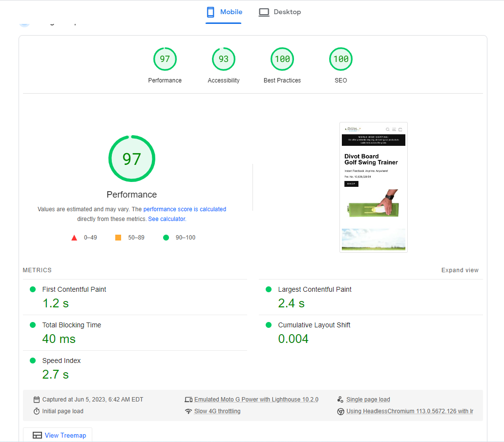Viewport: 504px width, 442px height.
Task: Switch to the Desktop tab
Action: [x=287, y=12]
